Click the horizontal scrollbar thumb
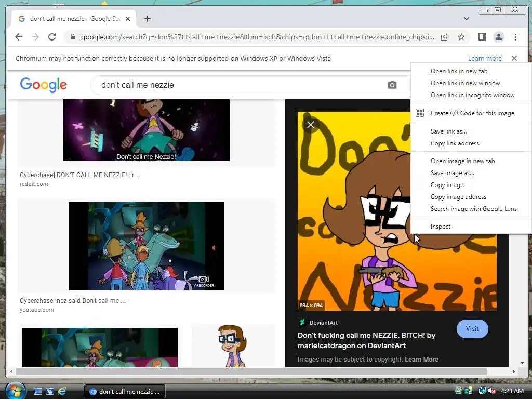532x399 pixels. [251, 371]
